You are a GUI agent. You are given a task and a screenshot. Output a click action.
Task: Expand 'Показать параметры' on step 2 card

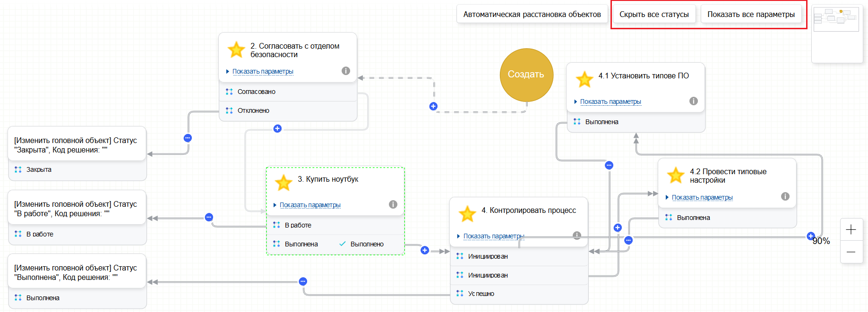point(262,71)
